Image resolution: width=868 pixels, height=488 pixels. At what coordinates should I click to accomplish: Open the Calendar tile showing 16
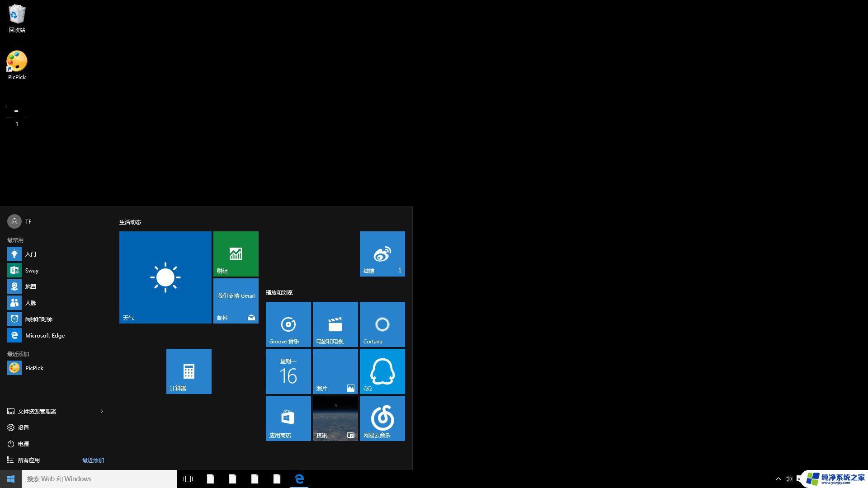coord(288,371)
